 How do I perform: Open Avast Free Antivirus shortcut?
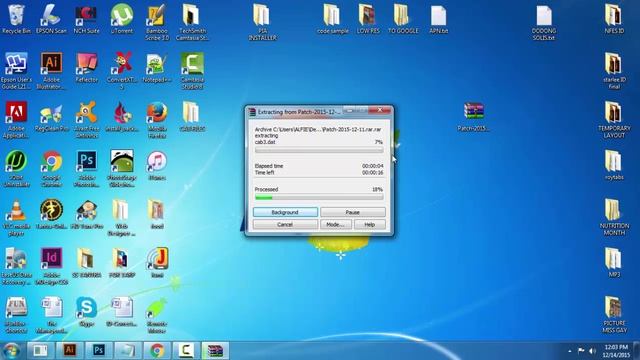tap(86, 120)
